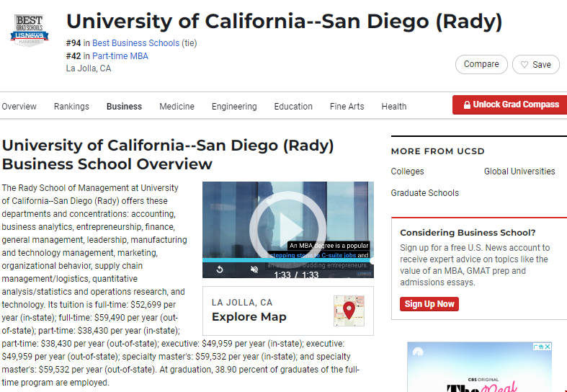
Task: Click the map pin thumbnail
Action: tap(349, 311)
